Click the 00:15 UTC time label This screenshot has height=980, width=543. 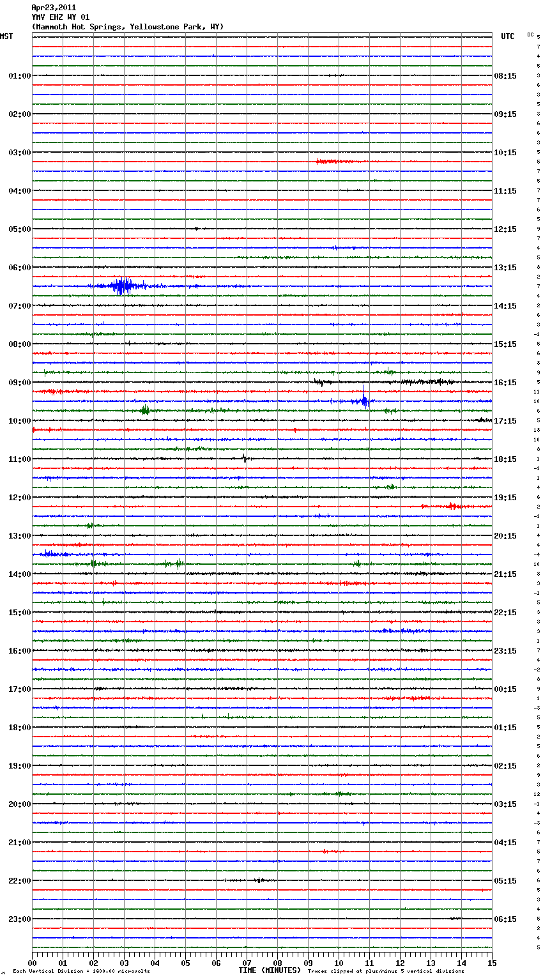(x=505, y=689)
